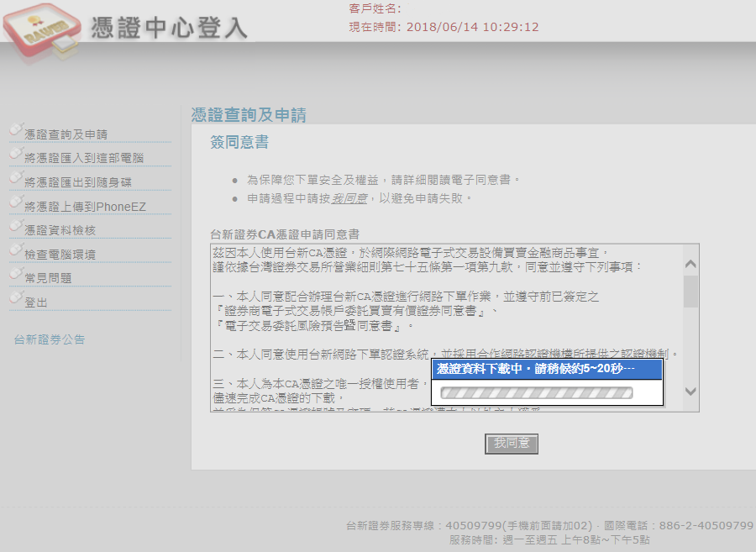The height and width of the screenshot is (552, 756).
Task: Click the 憑證中心登入 page title
Action: pos(169,28)
